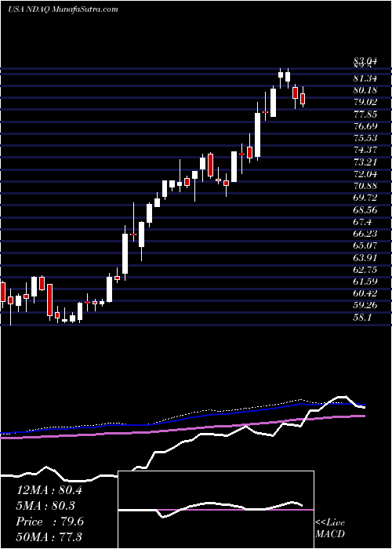Viewport: 392px width, 549px height.
Task: Click the '<<Live MACD' label
Action: point(330,529)
